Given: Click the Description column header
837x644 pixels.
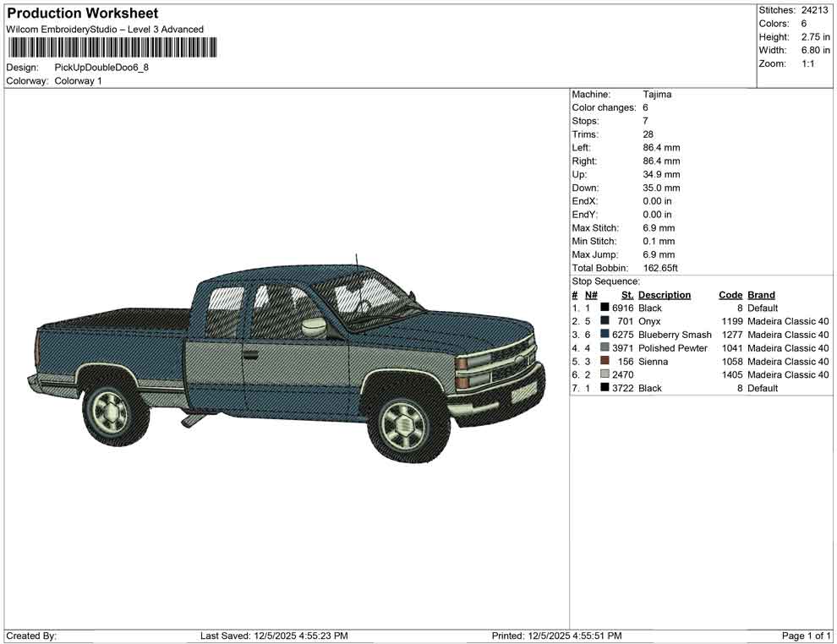Looking at the screenshot, I should (664, 295).
